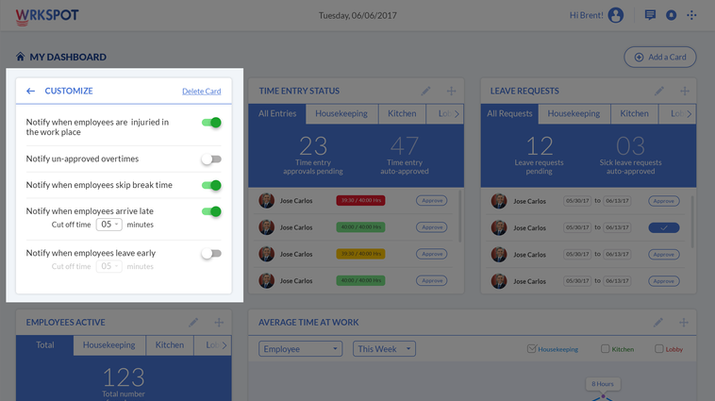Select Kitchen tab in Employees Active

coord(170,345)
